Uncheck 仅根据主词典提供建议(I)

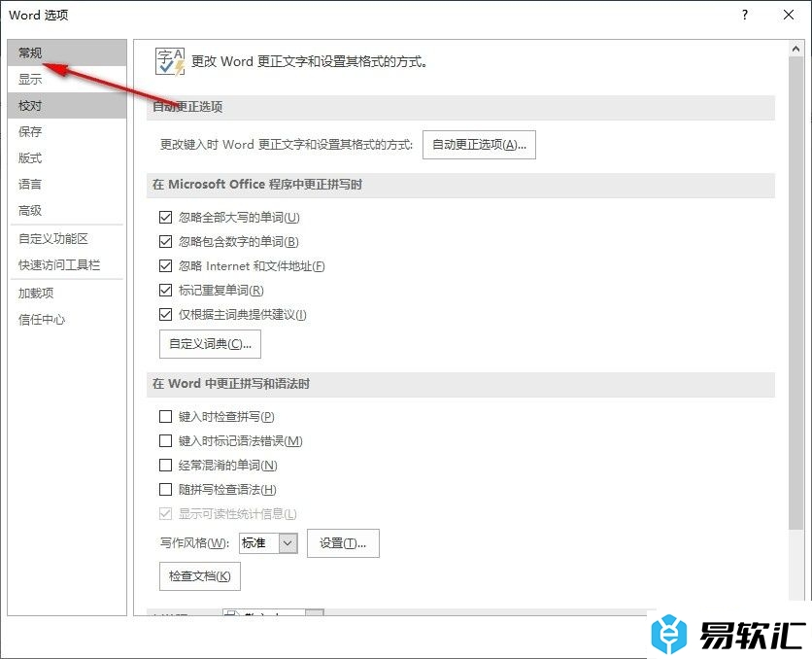click(166, 315)
